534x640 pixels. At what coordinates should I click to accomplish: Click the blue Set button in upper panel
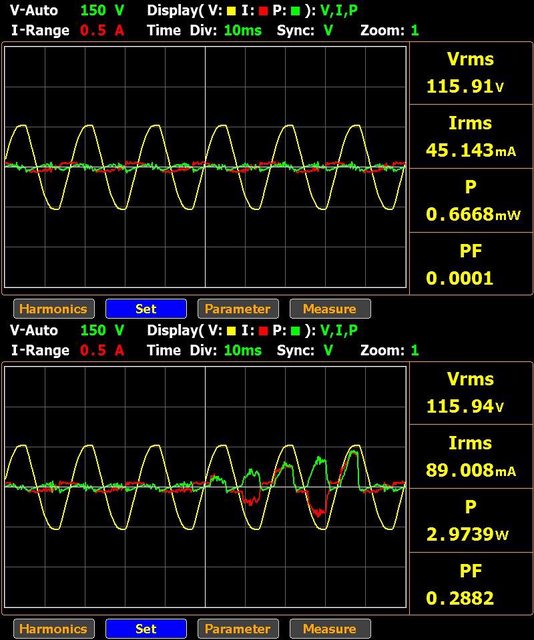[x=146, y=309]
